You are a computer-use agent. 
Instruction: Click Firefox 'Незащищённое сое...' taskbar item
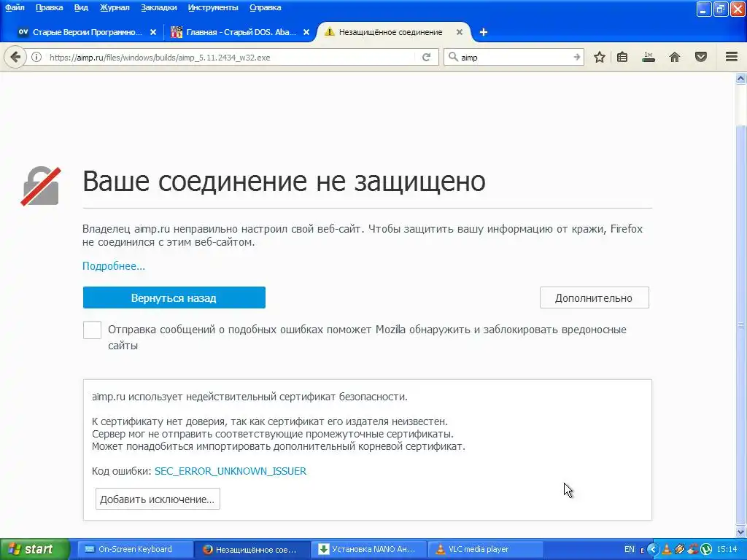coord(252,549)
